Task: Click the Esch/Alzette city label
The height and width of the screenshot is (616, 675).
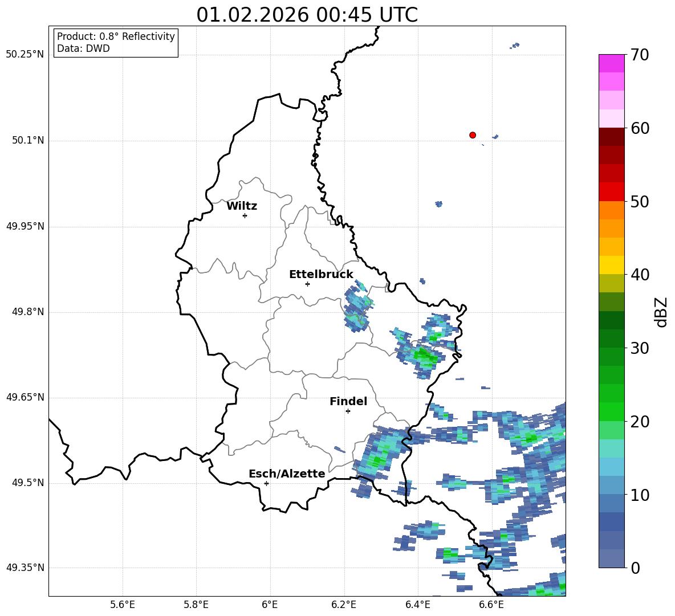Action: click(287, 474)
